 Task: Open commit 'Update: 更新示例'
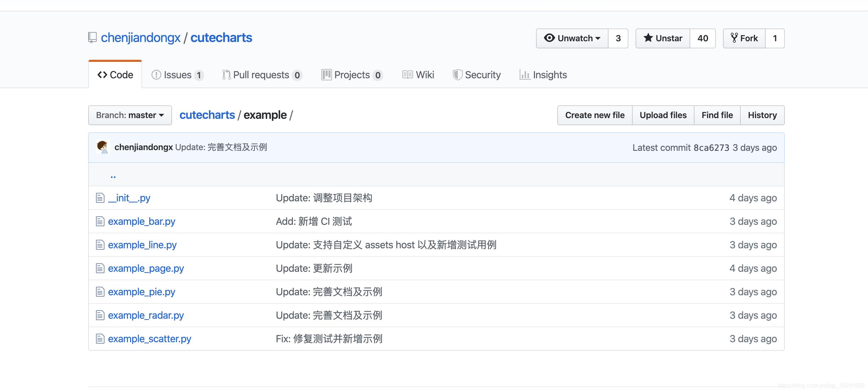314,268
